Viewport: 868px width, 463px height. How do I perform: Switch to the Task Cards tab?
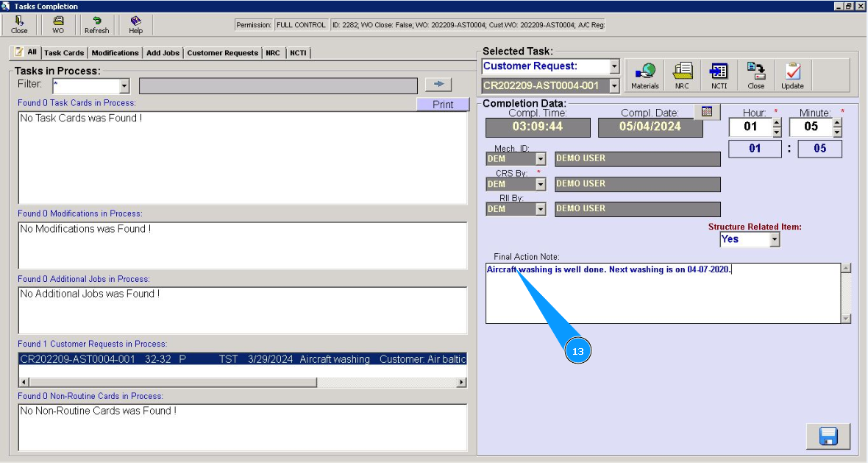(64, 52)
